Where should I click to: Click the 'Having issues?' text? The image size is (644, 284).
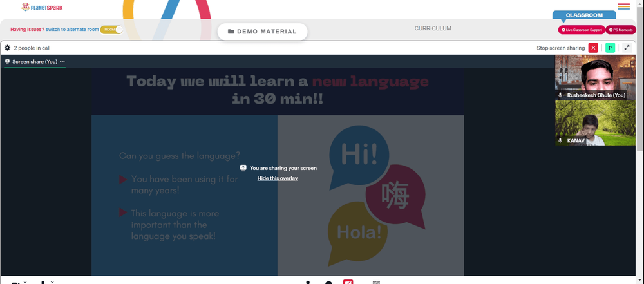[27, 30]
